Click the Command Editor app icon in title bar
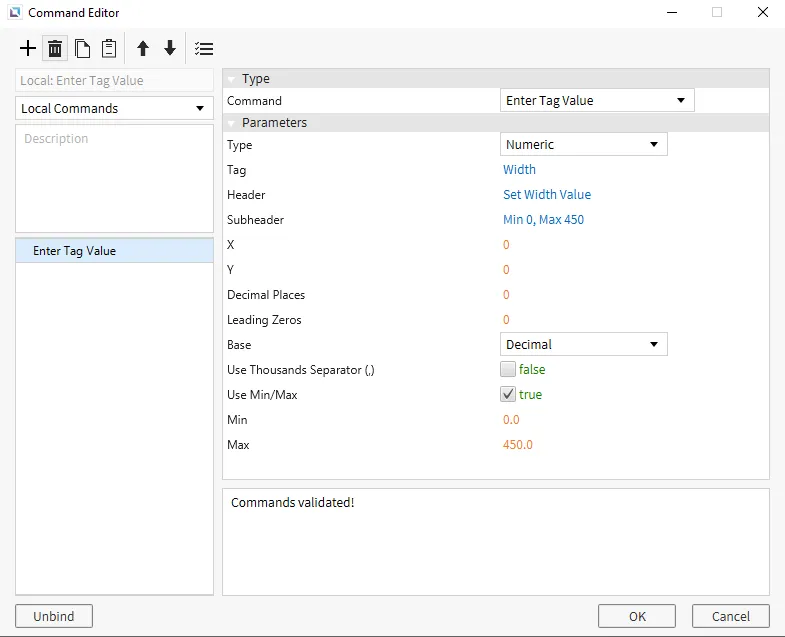The width and height of the screenshot is (785, 637). 15,13
